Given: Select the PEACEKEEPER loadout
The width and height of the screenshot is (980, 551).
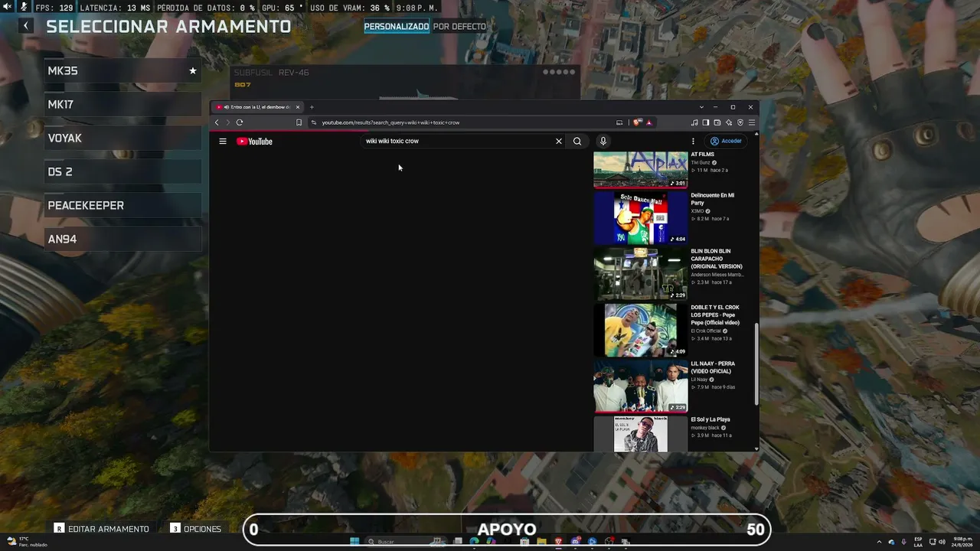Looking at the screenshot, I should click(x=122, y=205).
